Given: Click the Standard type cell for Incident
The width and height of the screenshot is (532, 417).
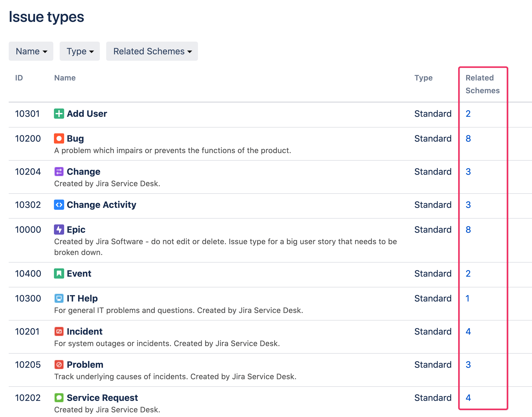Looking at the screenshot, I should tap(433, 332).
